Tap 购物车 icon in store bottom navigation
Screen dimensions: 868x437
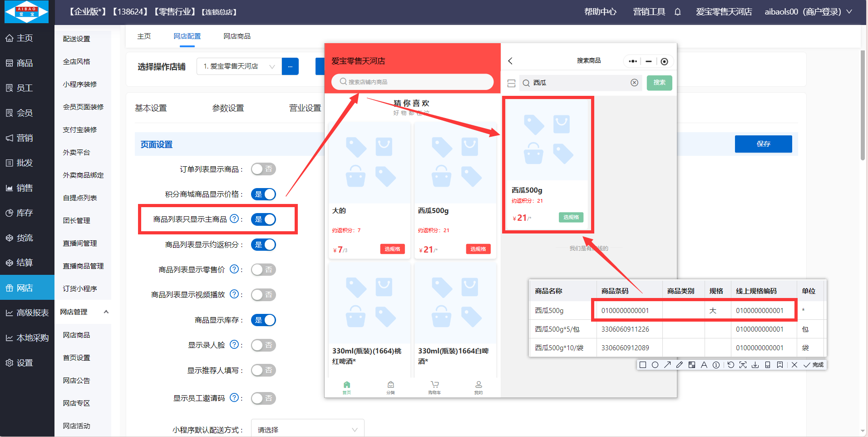coord(434,387)
